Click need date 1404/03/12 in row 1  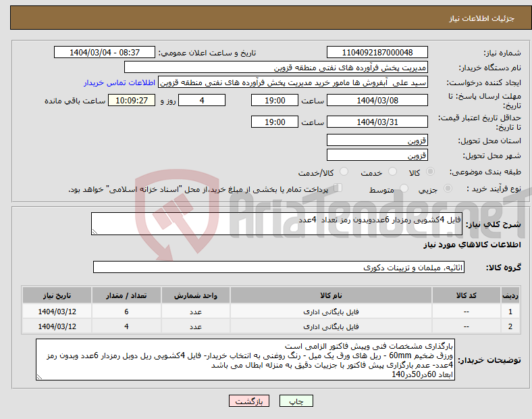57,312
